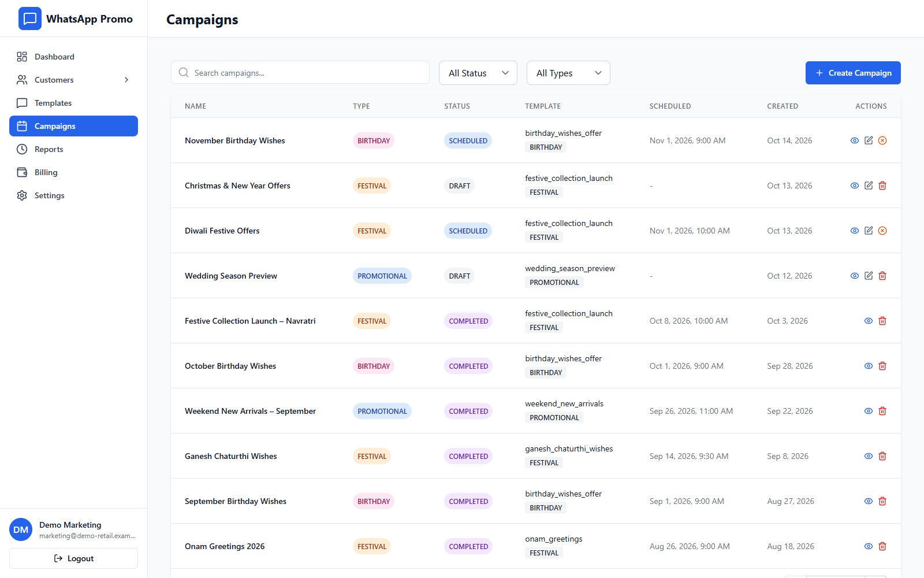Click the Festive Collection Launch – Navratri name
Screen dimensions: 924x578
point(250,321)
